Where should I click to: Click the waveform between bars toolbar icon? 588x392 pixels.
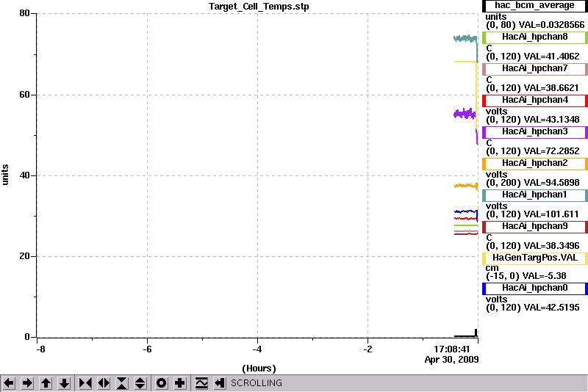tap(201, 383)
